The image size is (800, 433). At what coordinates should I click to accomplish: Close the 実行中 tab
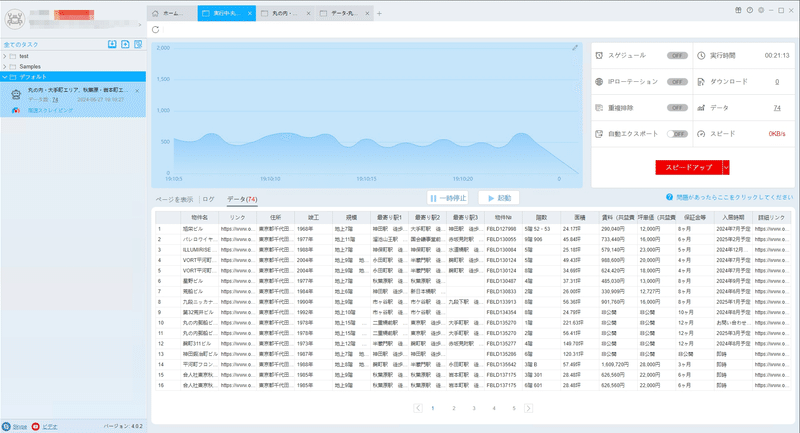pyautogui.click(x=250, y=14)
